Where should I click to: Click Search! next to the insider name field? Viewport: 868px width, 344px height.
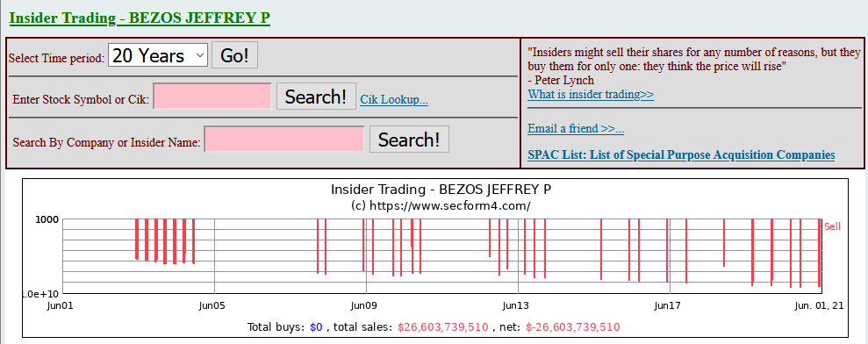coord(409,139)
